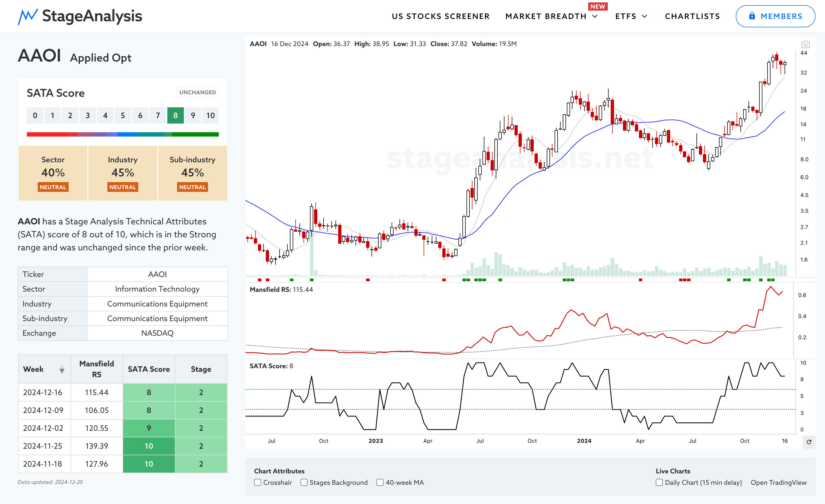Click the Mansfield RS column header
This screenshot has height=504, width=825.
click(x=97, y=369)
